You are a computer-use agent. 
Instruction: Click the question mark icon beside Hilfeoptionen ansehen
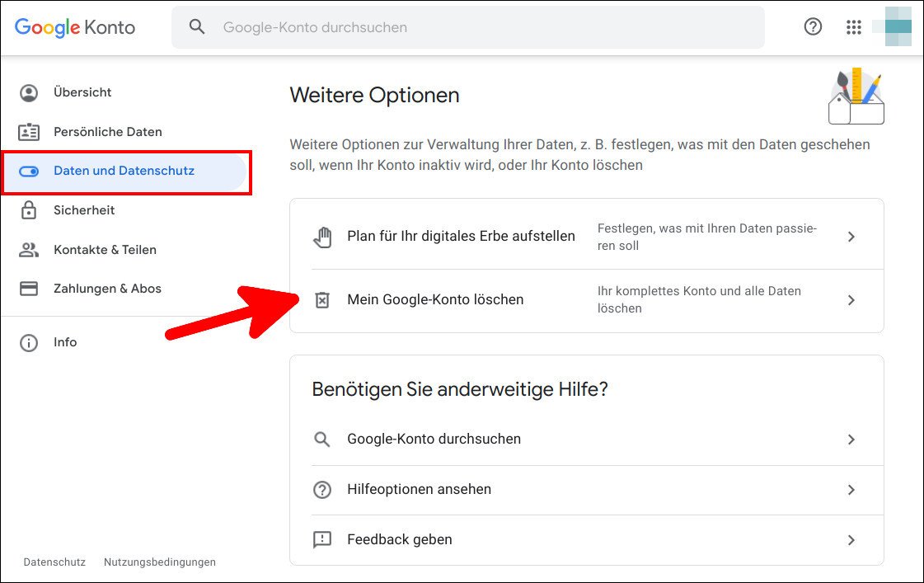(321, 490)
